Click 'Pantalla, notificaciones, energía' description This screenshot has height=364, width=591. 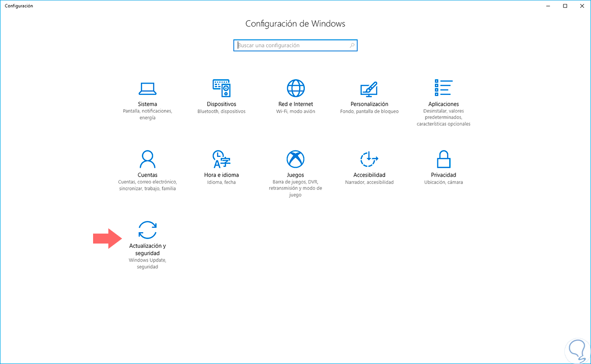[x=148, y=115]
